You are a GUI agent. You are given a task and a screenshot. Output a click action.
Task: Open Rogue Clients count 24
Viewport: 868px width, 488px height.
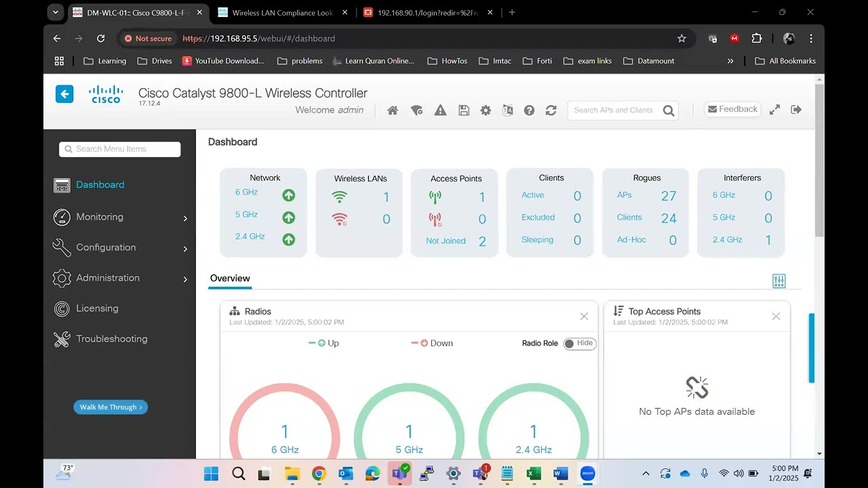[669, 218]
